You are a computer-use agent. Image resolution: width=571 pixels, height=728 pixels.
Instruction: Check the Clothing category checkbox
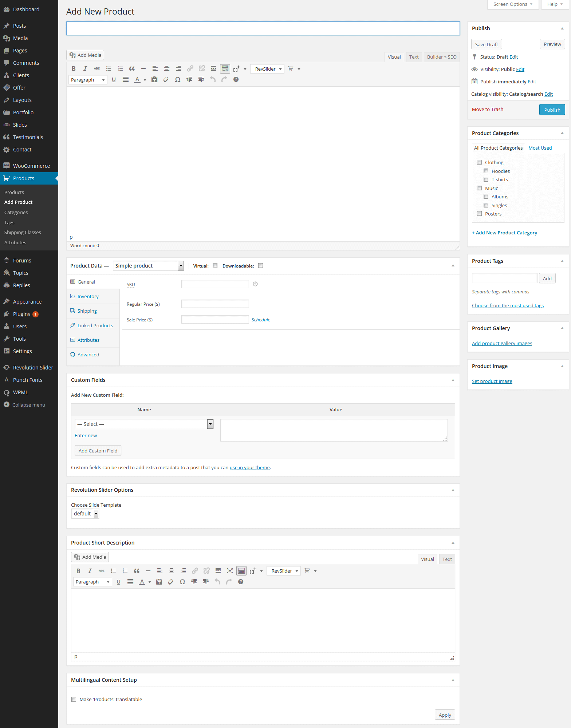point(480,162)
